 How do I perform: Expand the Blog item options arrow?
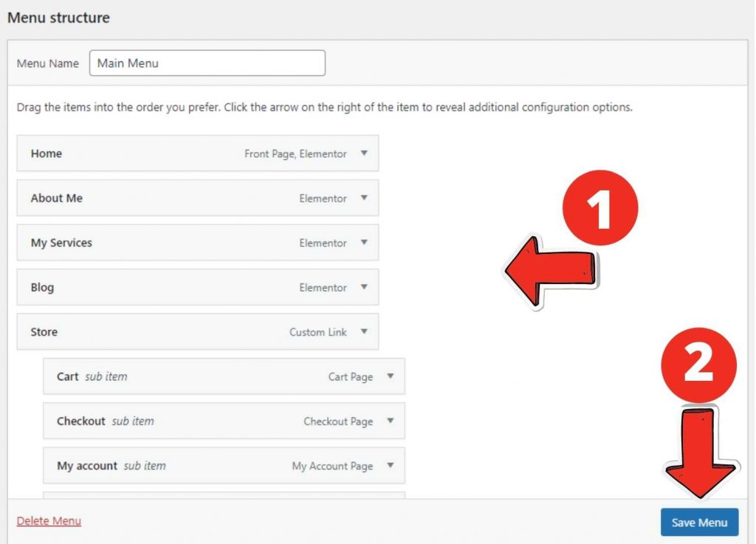click(364, 287)
